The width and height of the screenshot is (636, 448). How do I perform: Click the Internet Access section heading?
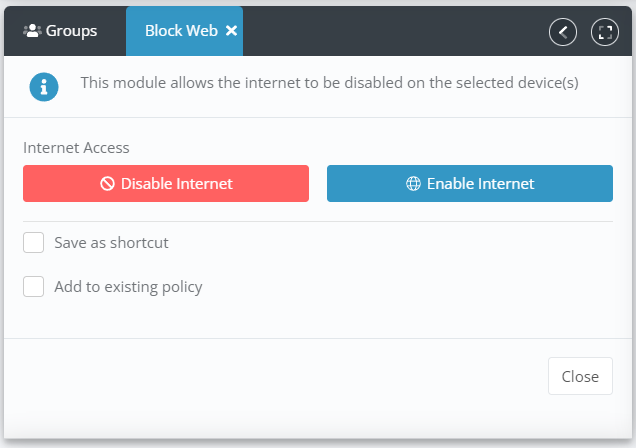[76, 148]
